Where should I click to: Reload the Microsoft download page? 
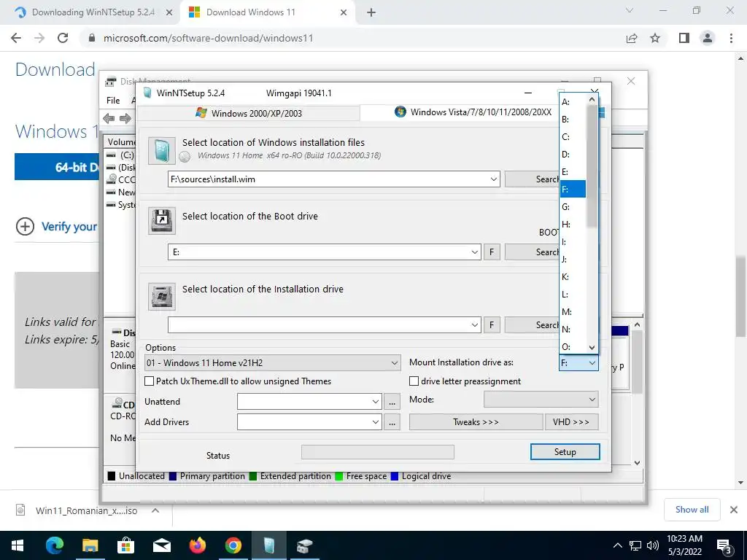[x=63, y=38]
